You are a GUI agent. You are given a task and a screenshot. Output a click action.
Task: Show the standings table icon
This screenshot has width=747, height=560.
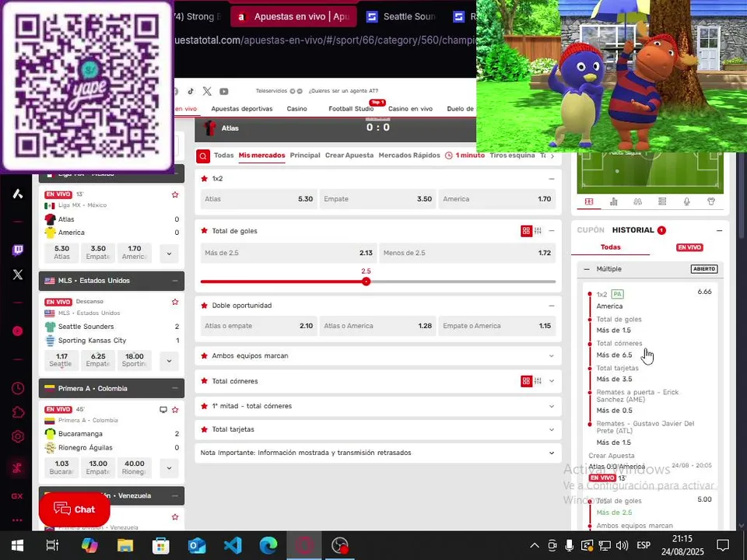click(662, 201)
